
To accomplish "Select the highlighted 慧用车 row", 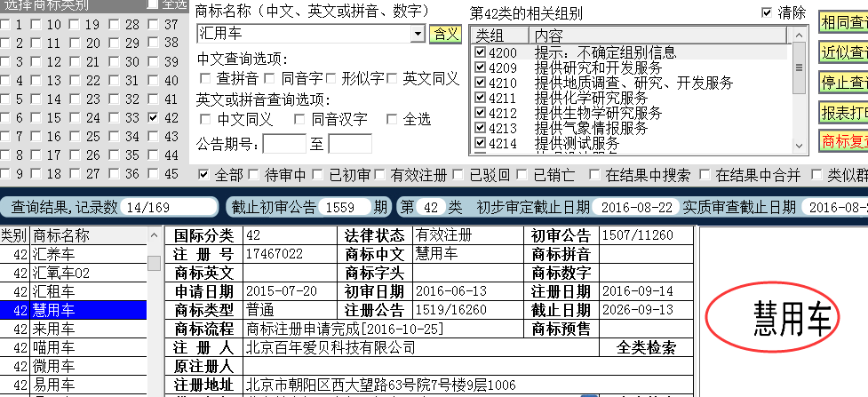I will [73, 310].
